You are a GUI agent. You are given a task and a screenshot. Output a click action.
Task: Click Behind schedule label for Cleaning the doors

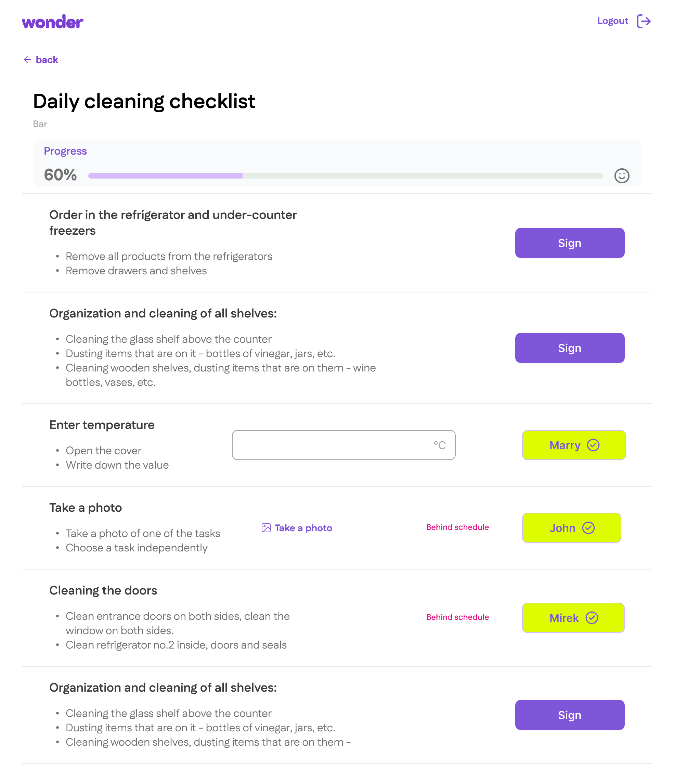click(457, 617)
